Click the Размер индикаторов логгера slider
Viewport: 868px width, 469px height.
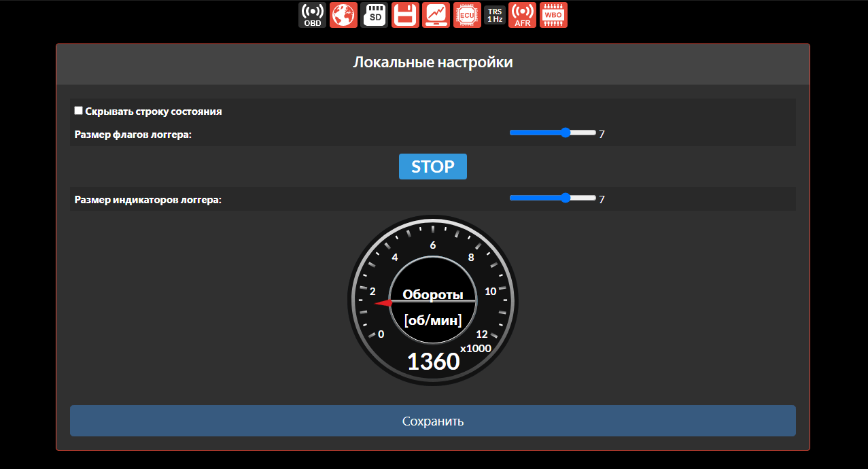pos(552,198)
